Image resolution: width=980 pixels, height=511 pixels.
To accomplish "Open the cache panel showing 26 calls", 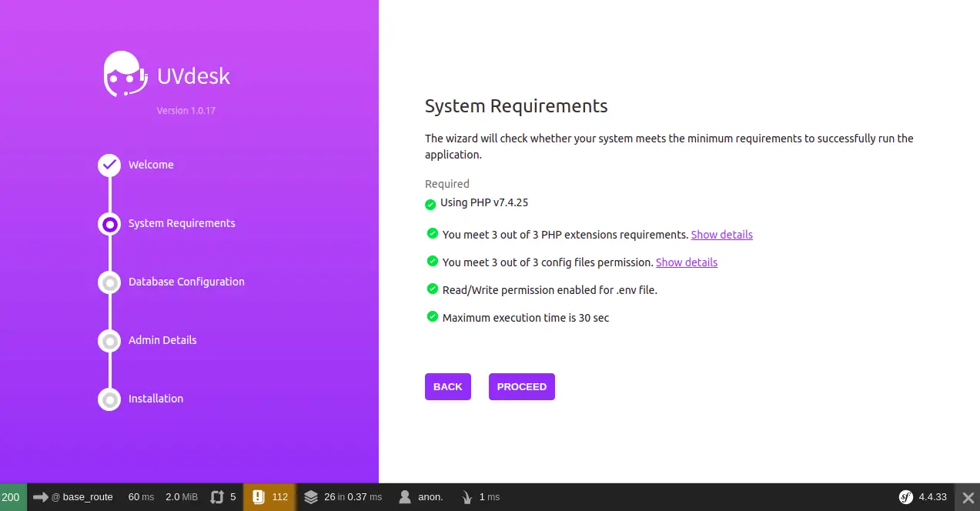I will (343, 497).
